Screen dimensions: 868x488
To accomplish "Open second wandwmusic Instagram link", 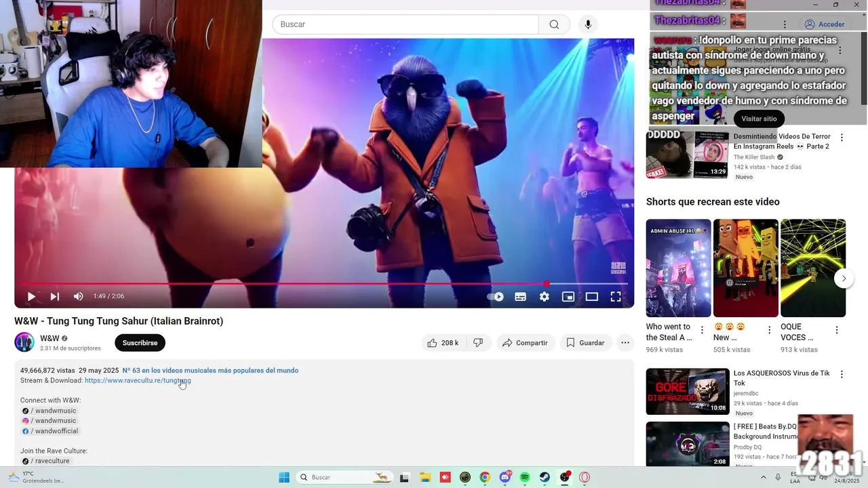I will [49, 421].
